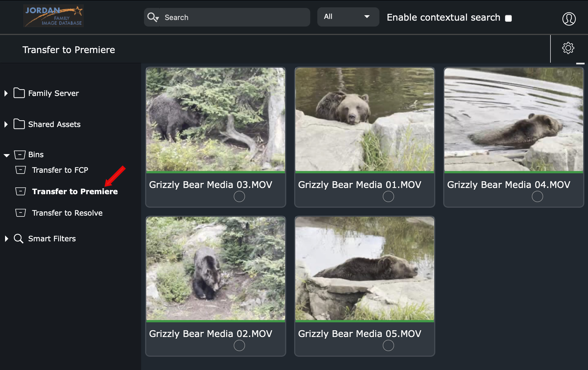
Task: Click into the Search input field
Action: (x=234, y=17)
